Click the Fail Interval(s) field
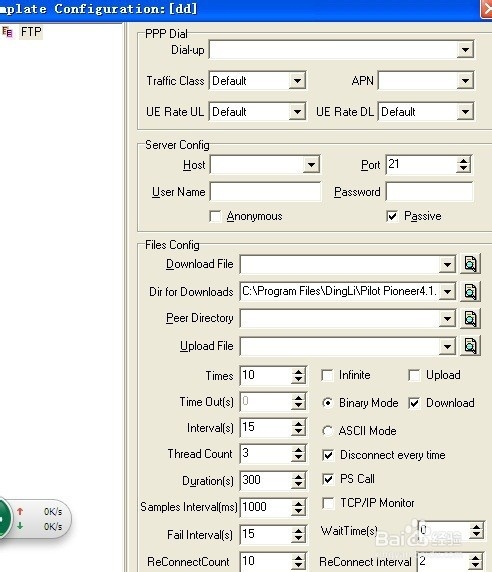 (x=266, y=534)
